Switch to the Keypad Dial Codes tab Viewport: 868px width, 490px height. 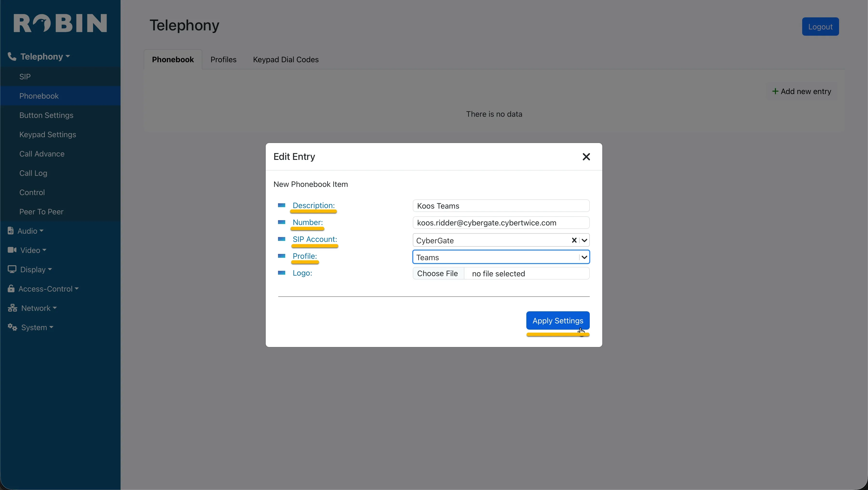(x=286, y=59)
